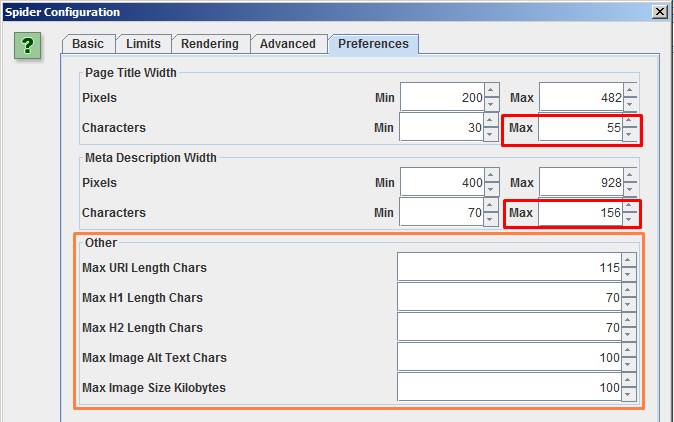Click Page Title Characters Max field
674x422 pixels.
click(581, 127)
